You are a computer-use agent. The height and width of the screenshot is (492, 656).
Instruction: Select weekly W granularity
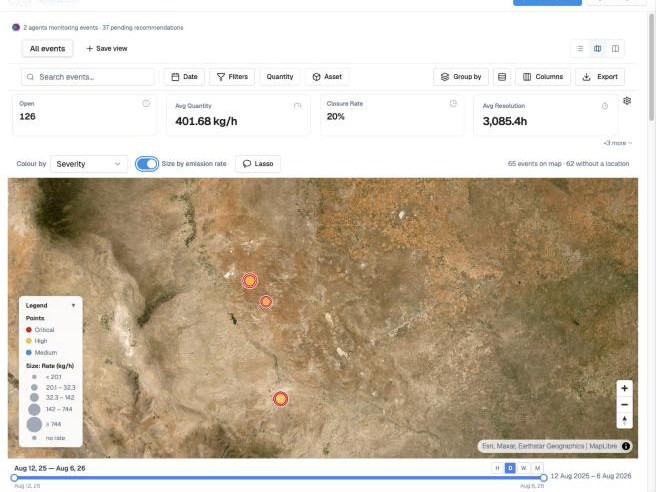coord(523,468)
